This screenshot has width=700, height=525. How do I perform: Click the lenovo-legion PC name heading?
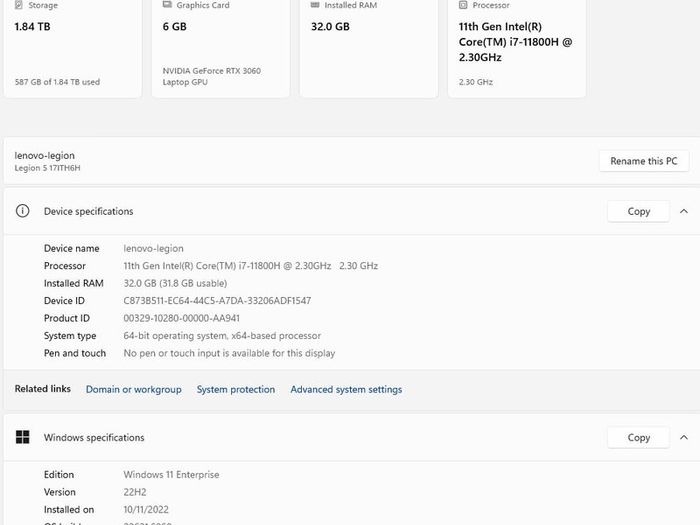tap(45, 155)
